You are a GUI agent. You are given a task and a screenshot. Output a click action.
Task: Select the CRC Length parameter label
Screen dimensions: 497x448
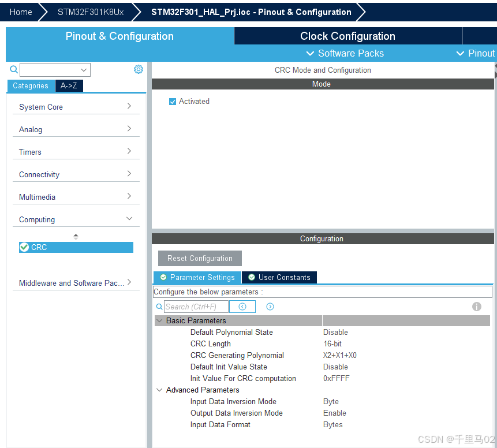tap(211, 344)
